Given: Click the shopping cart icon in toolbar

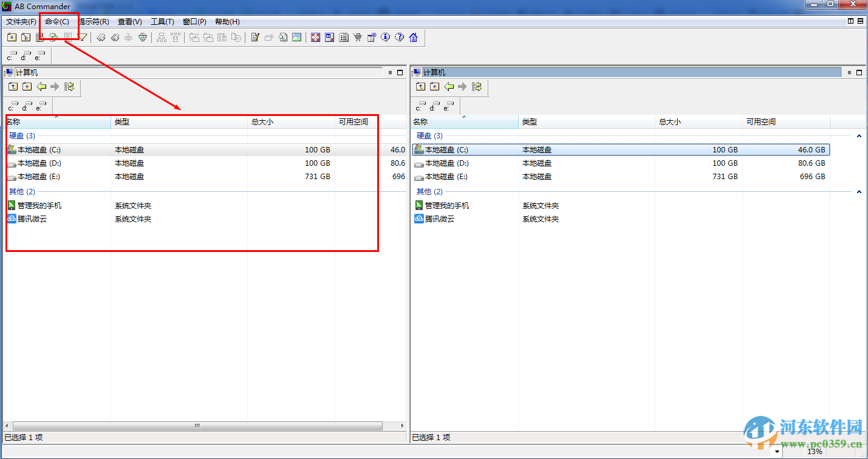Looking at the screenshot, I should coord(358,38).
